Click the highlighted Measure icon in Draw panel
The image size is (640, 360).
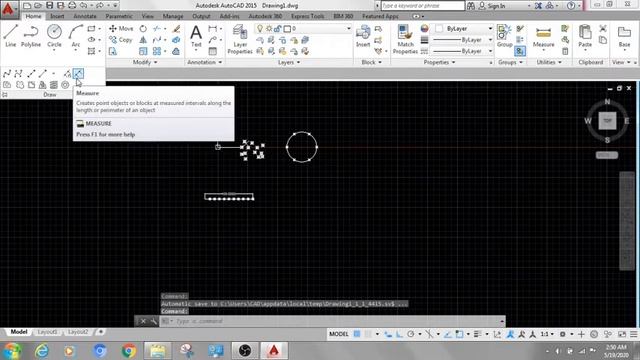[78, 73]
